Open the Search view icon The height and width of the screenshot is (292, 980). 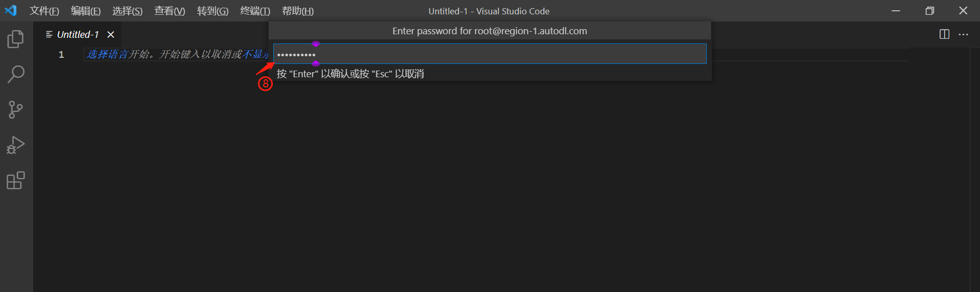pyautogui.click(x=16, y=74)
